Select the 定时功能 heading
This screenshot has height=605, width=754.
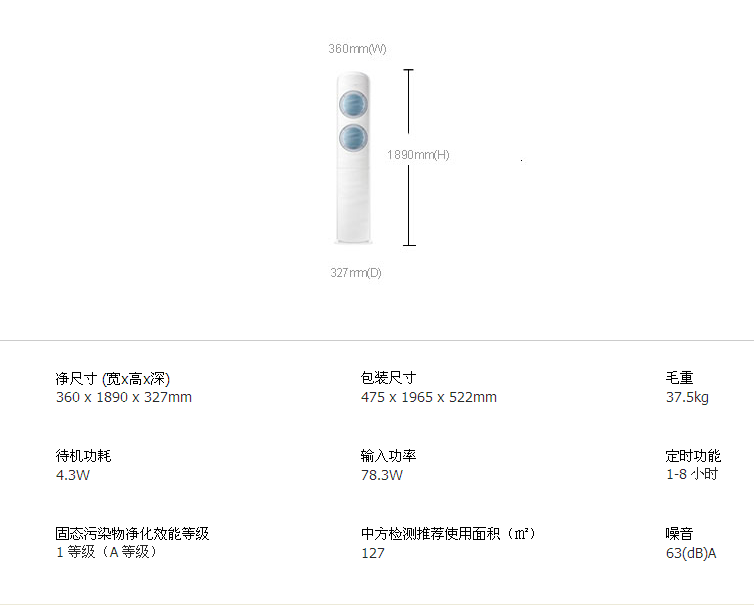coord(693,456)
